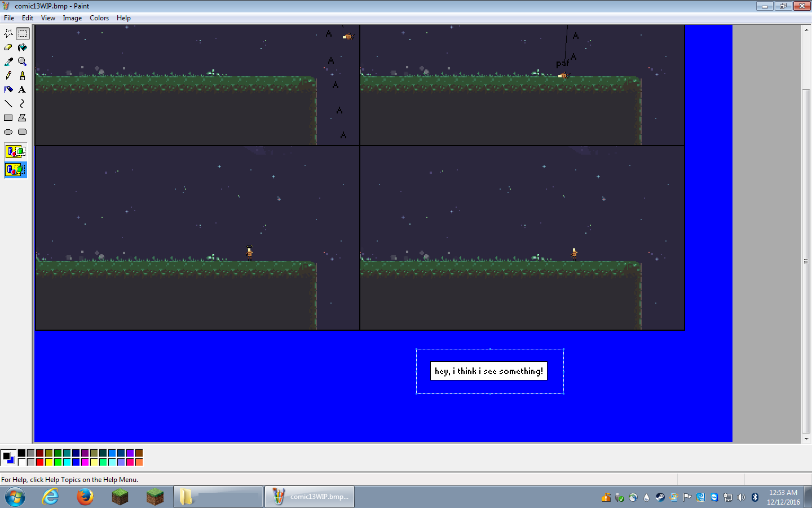Minimize the Paint window
Image resolution: width=812 pixels, height=508 pixels.
pyautogui.click(x=765, y=6)
